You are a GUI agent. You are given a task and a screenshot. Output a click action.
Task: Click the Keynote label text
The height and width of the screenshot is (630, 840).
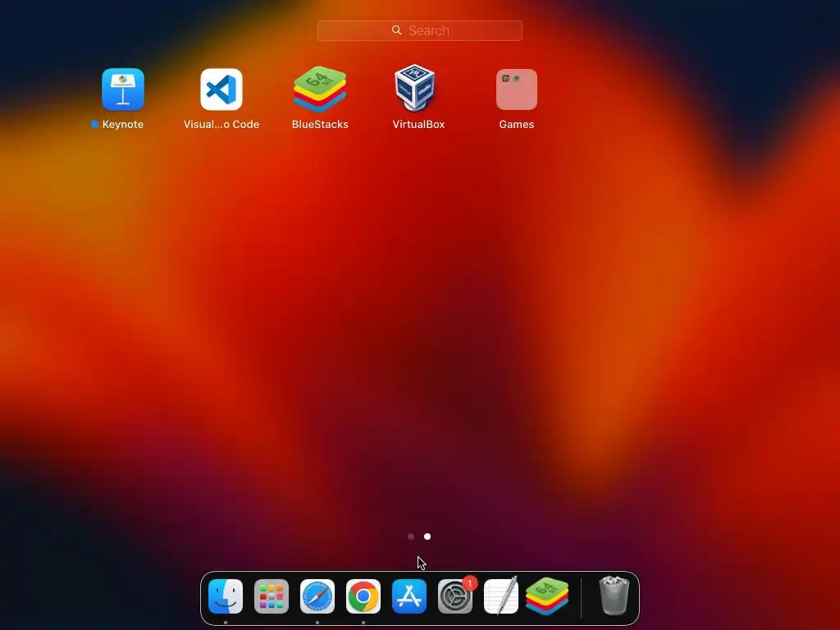click(x=123, y=125)
